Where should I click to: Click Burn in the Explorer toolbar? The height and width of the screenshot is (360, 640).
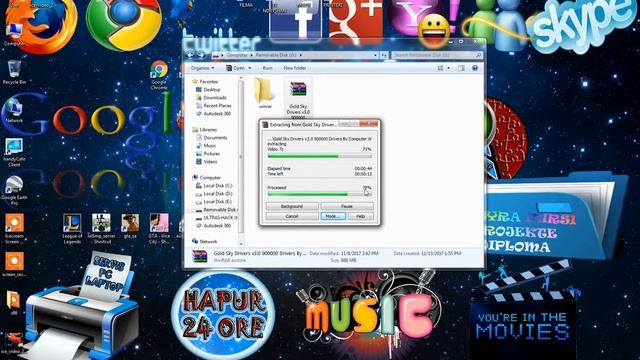[267, 68]
